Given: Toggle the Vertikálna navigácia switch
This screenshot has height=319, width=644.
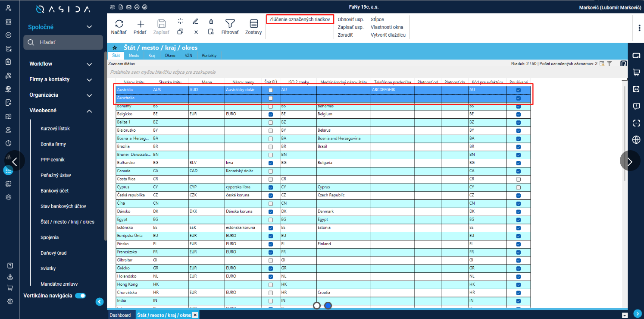Looking at the screenshot, I should 80,296.
